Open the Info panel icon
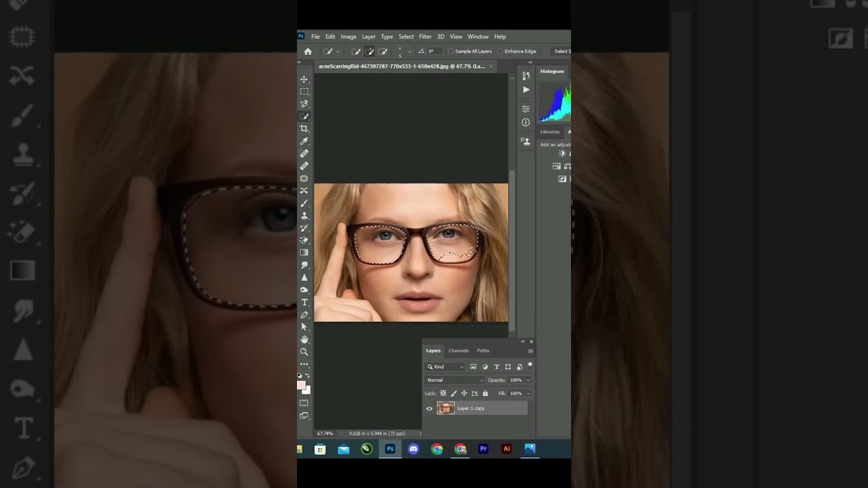Viewport: 868px width, 488px height. coord(526,122)
